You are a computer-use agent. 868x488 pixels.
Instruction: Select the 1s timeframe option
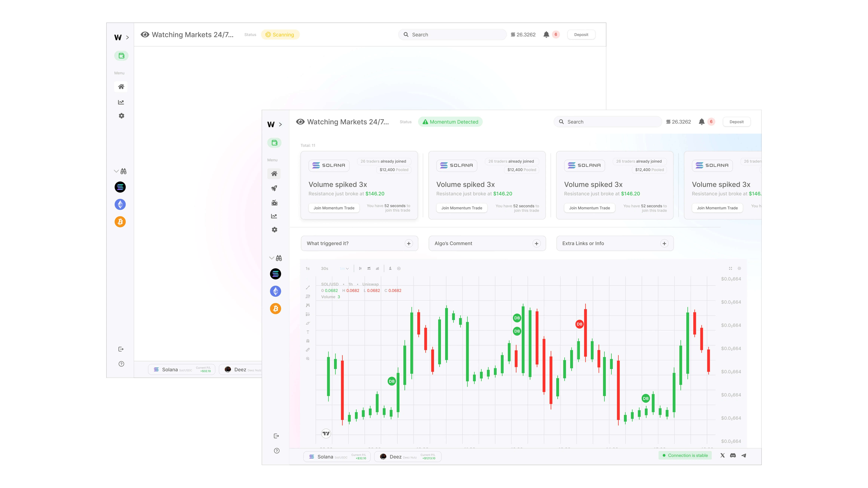(x=308, y=268)
